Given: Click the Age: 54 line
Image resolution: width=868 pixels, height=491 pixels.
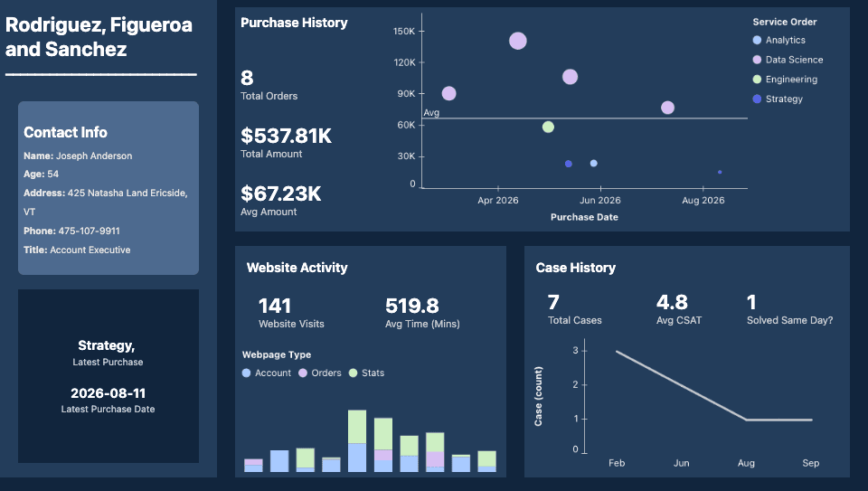Looking at the screenshot, I should (41, 174).
